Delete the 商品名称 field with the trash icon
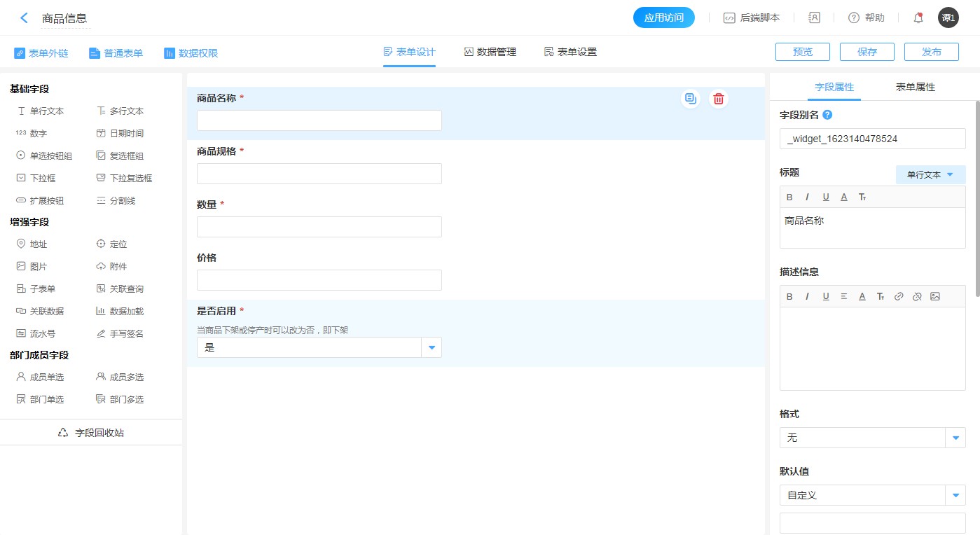 pos(718,99)
